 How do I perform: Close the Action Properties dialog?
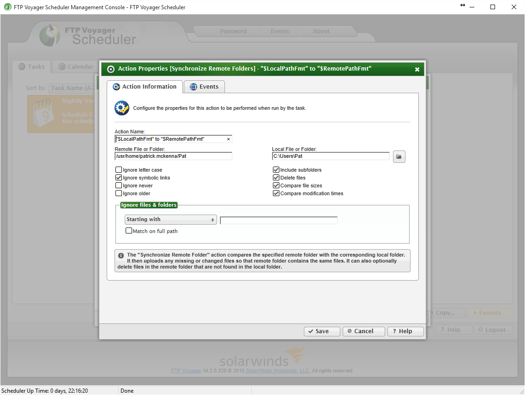(417, 69)
